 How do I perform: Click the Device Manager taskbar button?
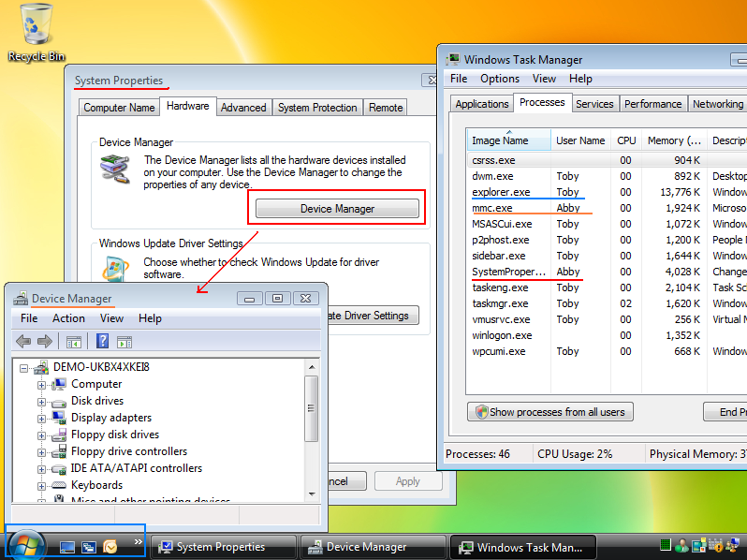[373, 547]
